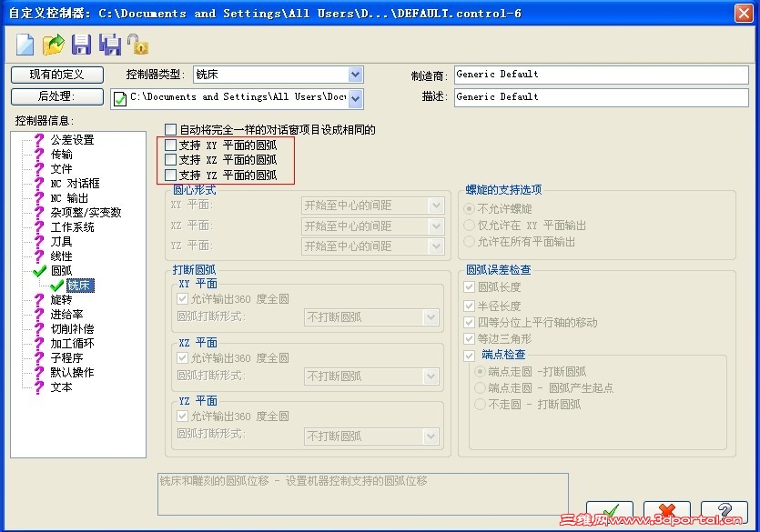Toggle XZ 平面 允许输出360度全圆 checkbox
Screen dimensions: 760x532
click(x=182, y=357)
